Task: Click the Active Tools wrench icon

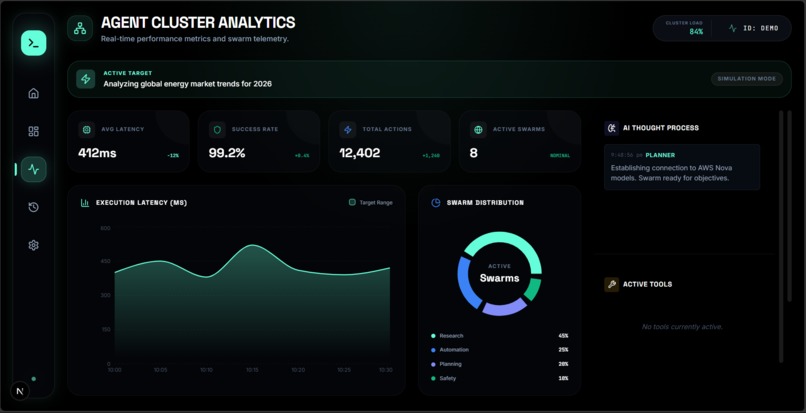Action: pos(611,284)
